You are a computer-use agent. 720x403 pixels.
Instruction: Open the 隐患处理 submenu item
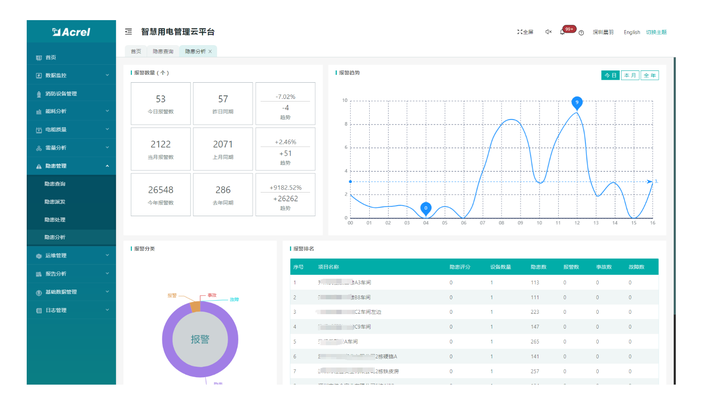[71, 220]
